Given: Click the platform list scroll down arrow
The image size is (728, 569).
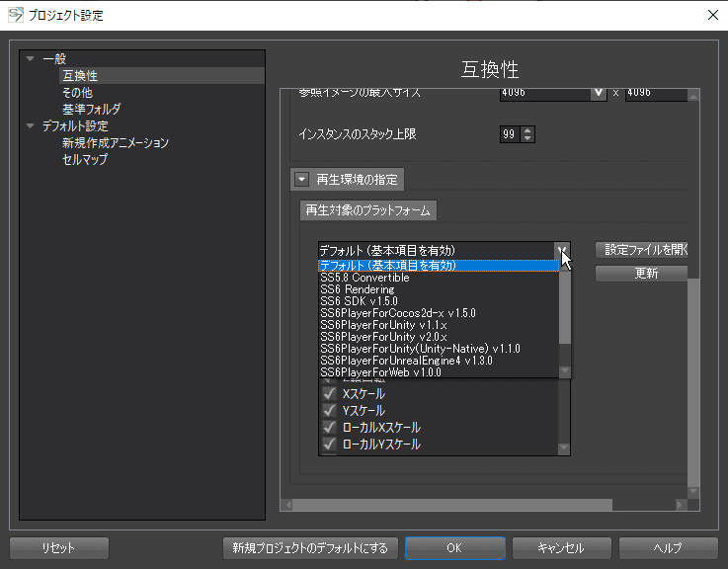Looking at the screenshot, I should pos(565,370).
